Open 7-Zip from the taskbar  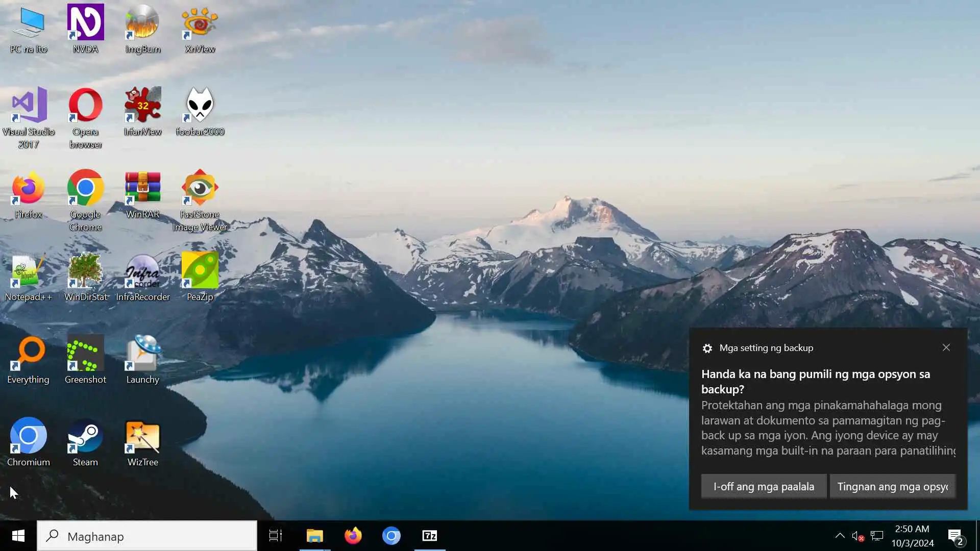(430, 536)
